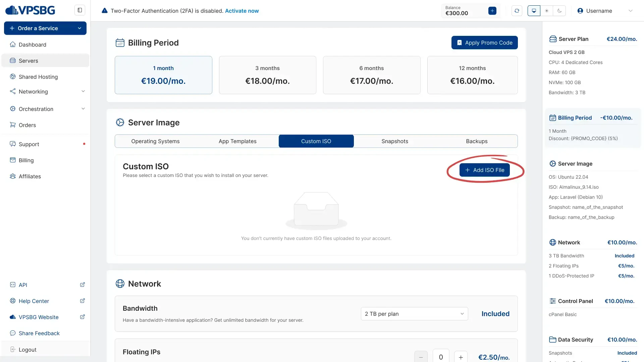Viewport: 644px width, 362px height.
Task: Select the 12 months billing period
Action: [x=472, y=75]
